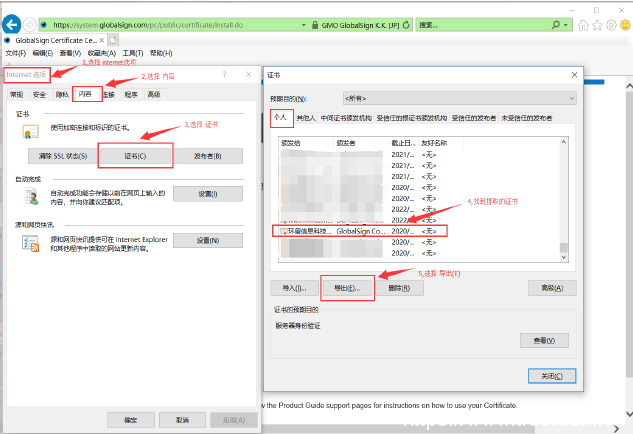Click 设置(N) button for feeds
This screenshot has width=633, height=434.
click(208, 240)
